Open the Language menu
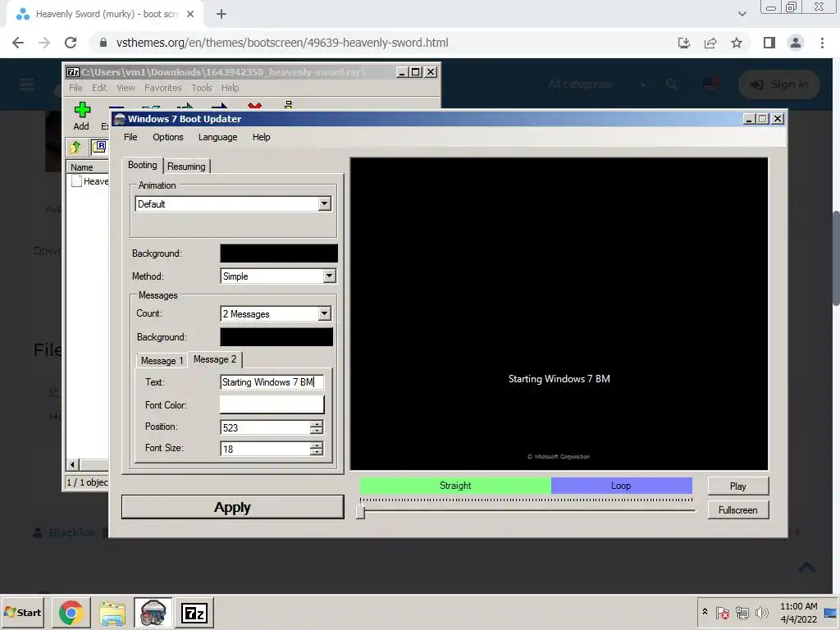Image resolution: width=840 pixels, height=630 pixels. click(x=217, y=137)
